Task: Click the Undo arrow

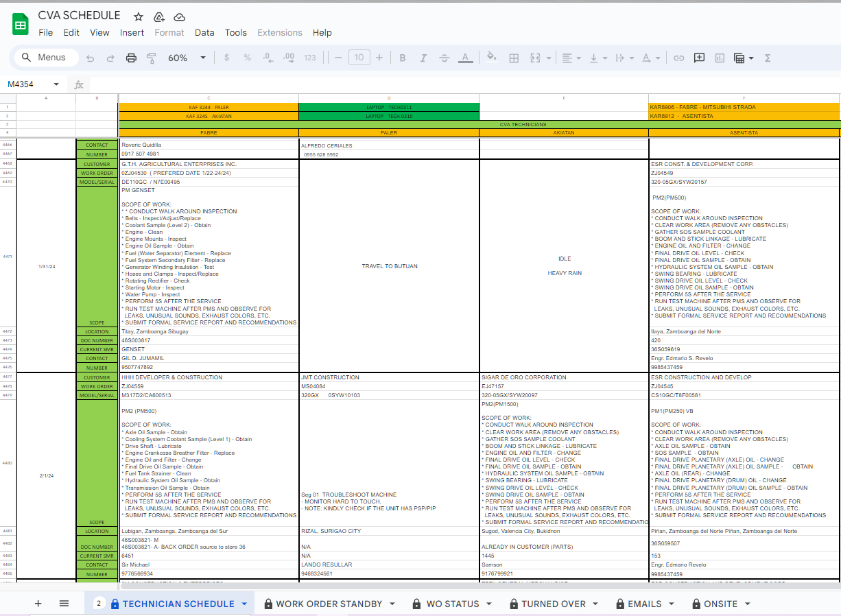Action: (x=91, y=58)
